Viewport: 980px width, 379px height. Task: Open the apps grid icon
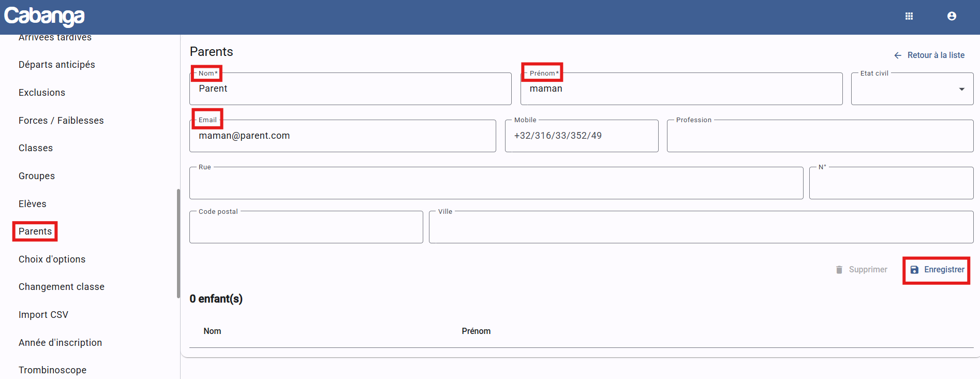click(909, 16)
